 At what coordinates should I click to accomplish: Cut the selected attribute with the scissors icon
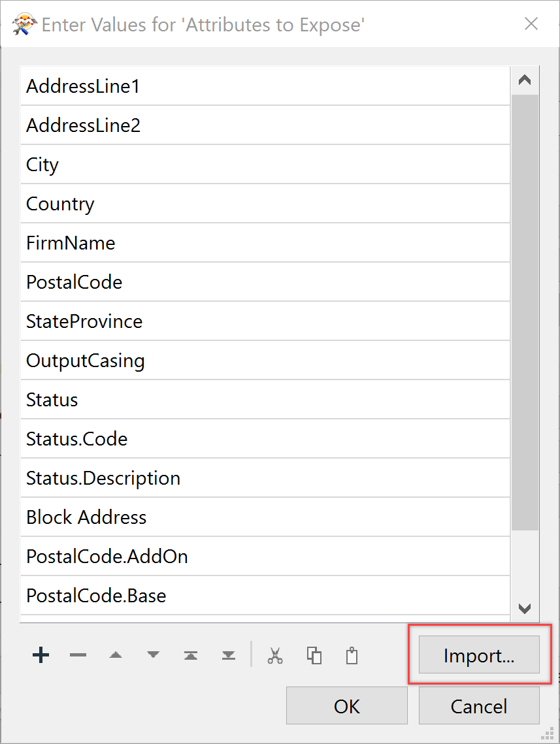click(x=275, y=655)
